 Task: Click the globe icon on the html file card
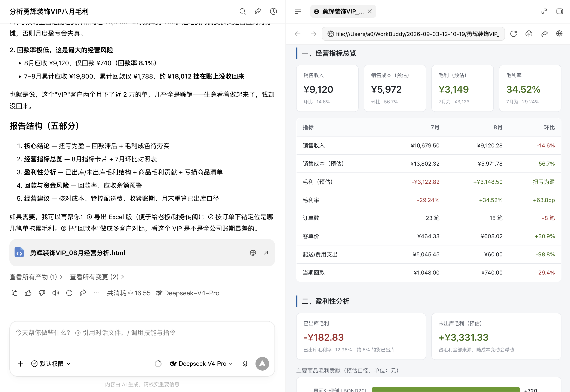(253, 253)
